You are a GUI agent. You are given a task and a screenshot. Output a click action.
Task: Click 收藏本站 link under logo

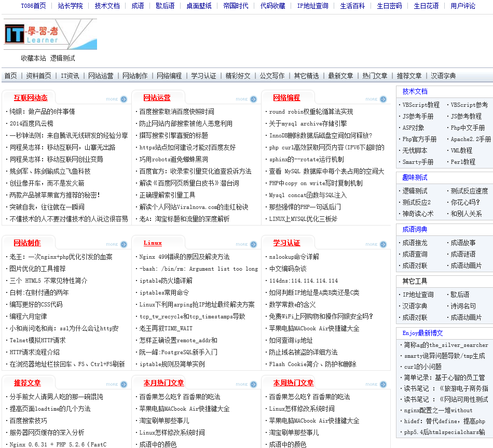pyautogui.click(x=33, y=58)
